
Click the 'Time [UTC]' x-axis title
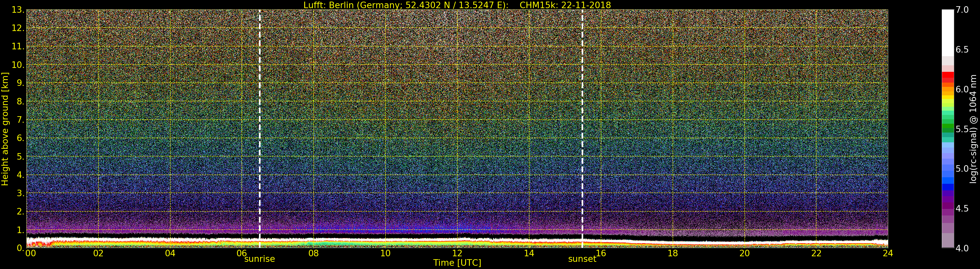coord(457,263)
